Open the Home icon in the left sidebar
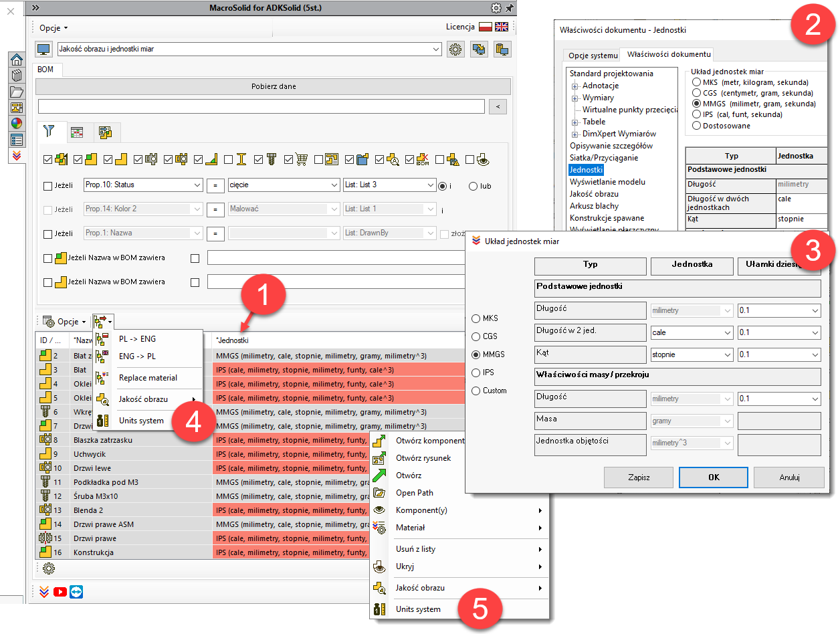 [x=17, y=60]
